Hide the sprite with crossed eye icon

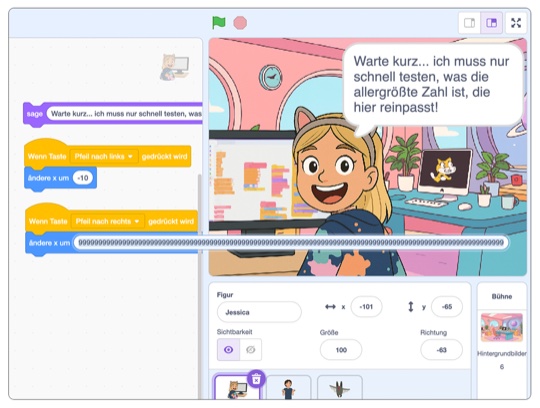click(x=250, y=350)
